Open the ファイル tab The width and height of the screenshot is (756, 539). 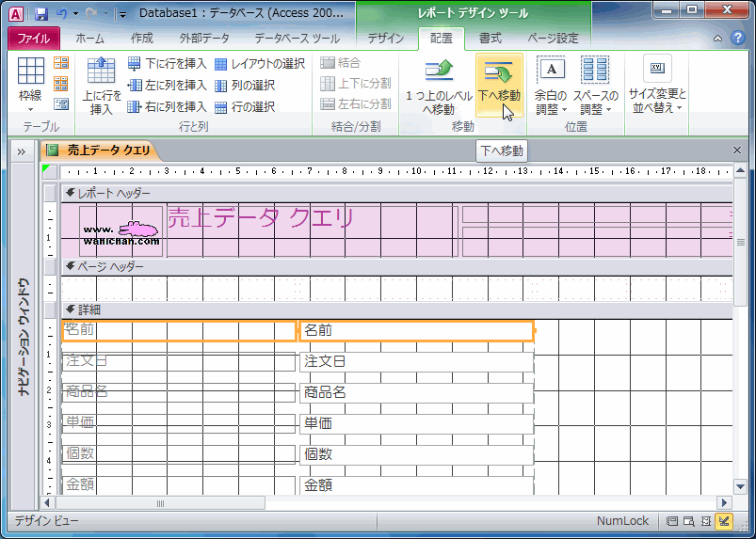point(33,38)
